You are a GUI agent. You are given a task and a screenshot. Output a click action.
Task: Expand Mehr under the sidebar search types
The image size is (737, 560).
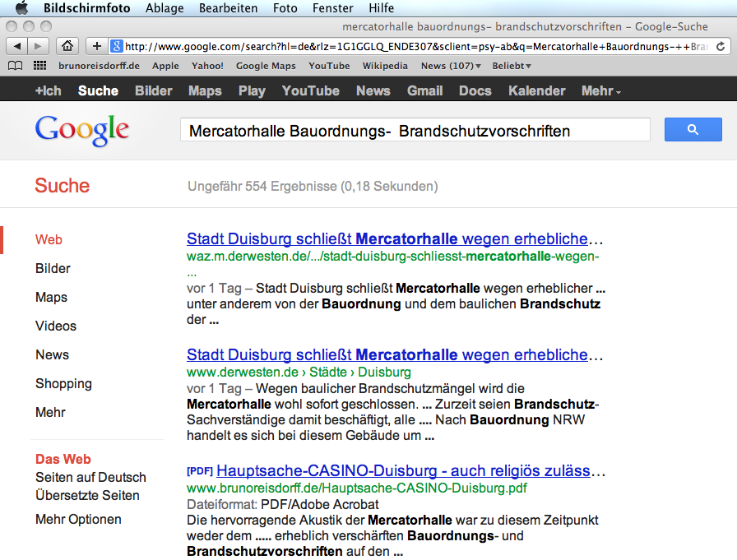[x=50, y=412]
